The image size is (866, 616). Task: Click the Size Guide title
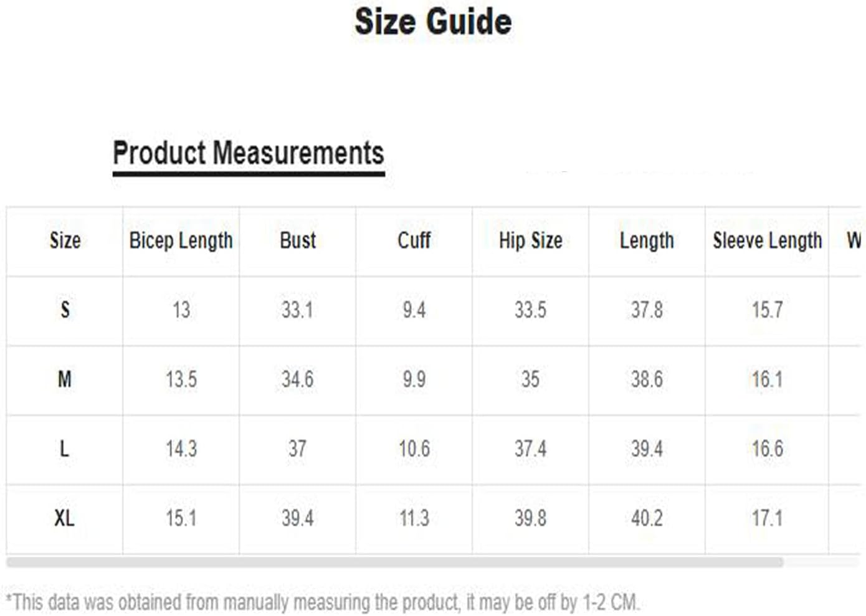point(433,21)
